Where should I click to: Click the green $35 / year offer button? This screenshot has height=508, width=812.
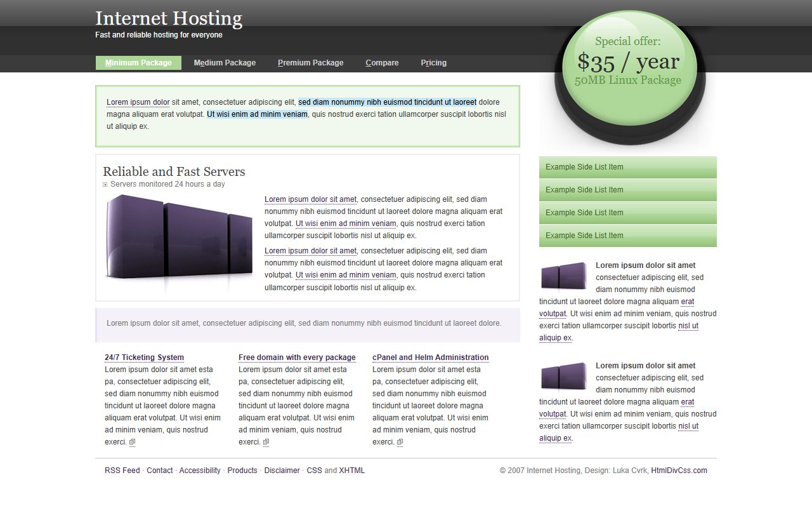pyautogui.click(x=629, y=69)
